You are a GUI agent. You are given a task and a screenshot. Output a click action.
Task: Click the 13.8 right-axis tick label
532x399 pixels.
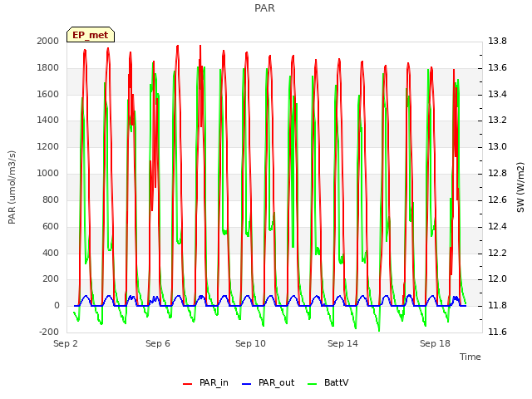point(497,41)
